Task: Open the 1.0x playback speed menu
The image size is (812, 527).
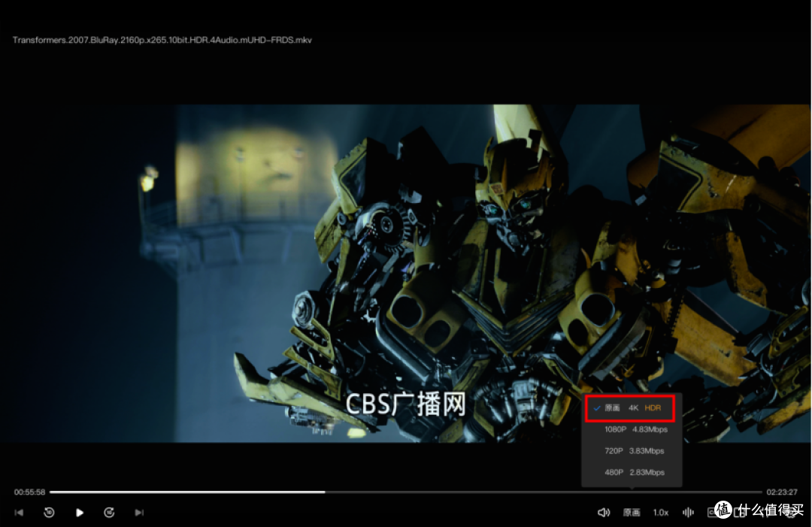Action: (x=661, y=513)
